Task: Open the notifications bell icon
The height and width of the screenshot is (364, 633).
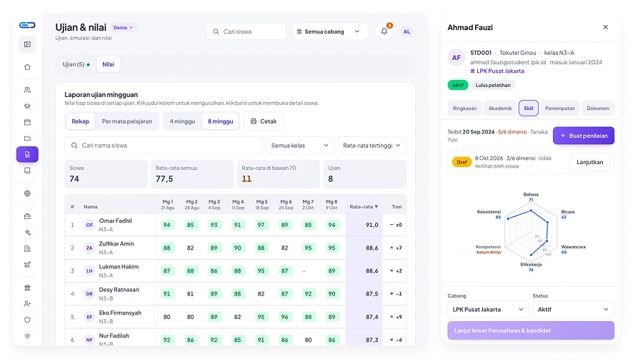Action: pos(384,31)
